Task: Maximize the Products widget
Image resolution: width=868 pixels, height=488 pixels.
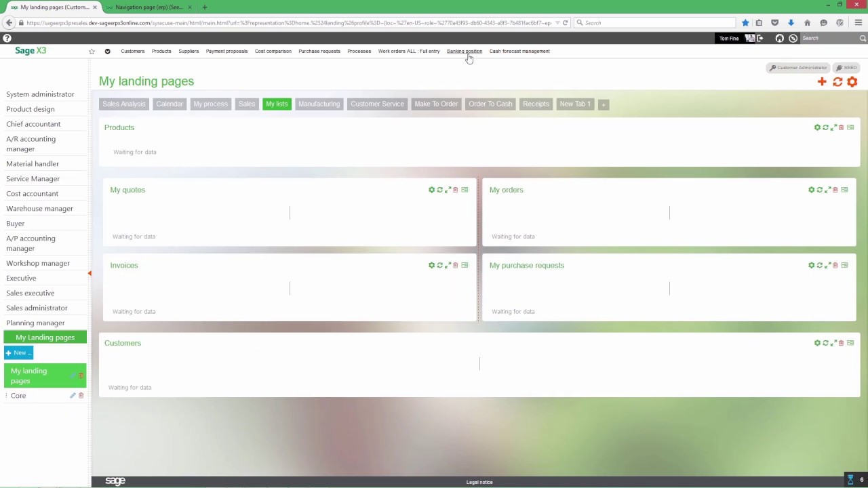Action: click(x=833, y=127)
